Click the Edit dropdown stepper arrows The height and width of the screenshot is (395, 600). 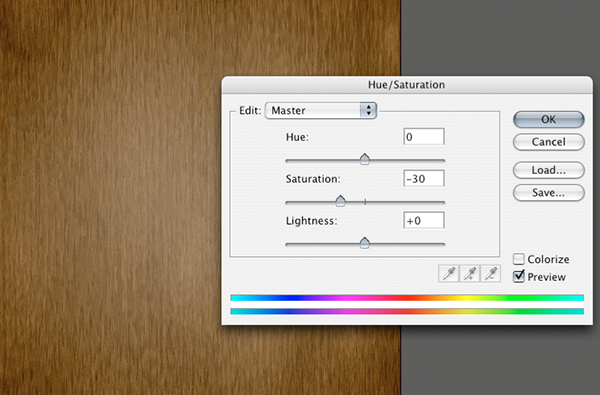[x=368, y=111]
